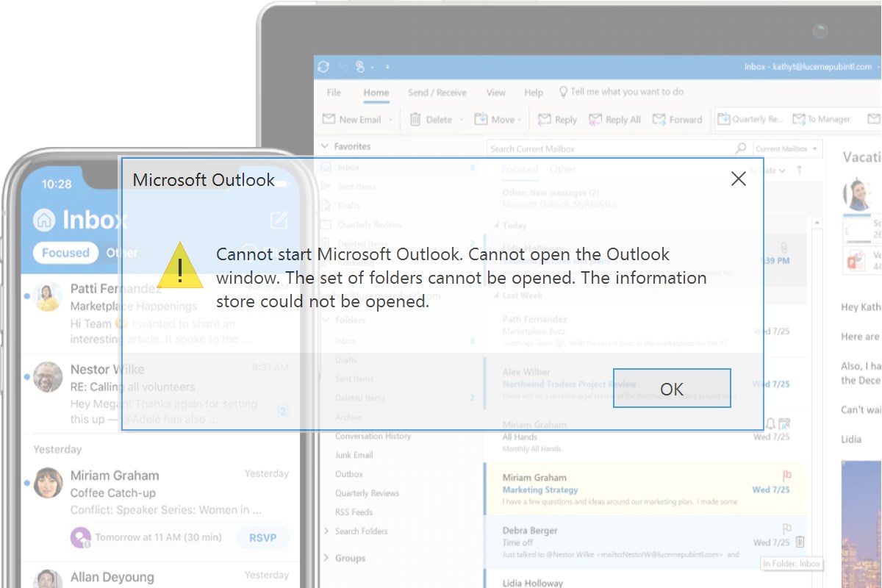The width and height of the screenshot is (882, 588).
Task: Open the Delete dropdown arrow
Action: click(x=461, y=120)
